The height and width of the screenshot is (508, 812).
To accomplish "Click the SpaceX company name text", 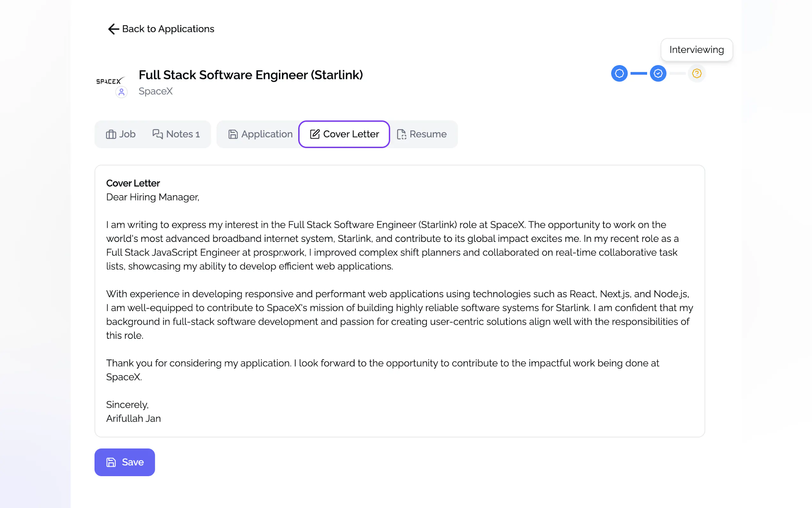I will tap(156, 91).
